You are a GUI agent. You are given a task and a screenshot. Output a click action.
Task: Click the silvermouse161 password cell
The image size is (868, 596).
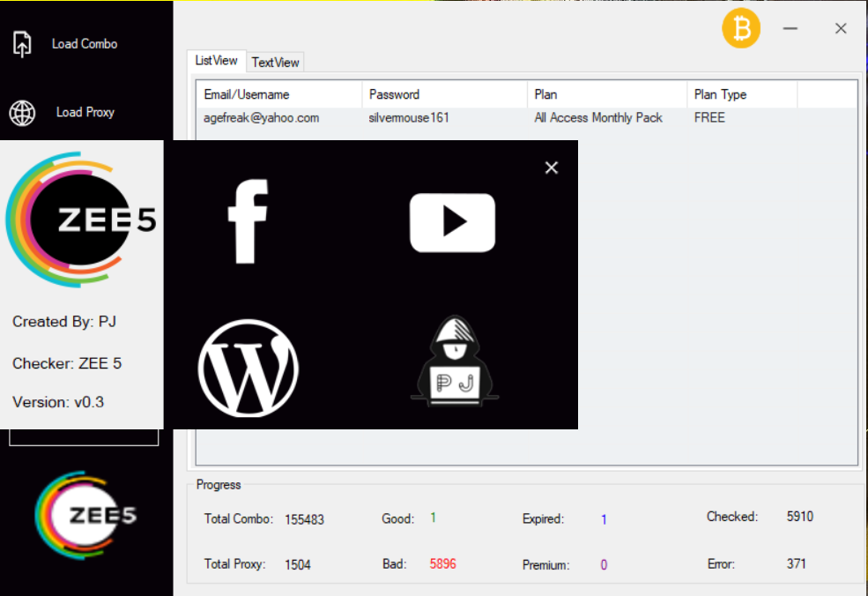click(409, 118)
